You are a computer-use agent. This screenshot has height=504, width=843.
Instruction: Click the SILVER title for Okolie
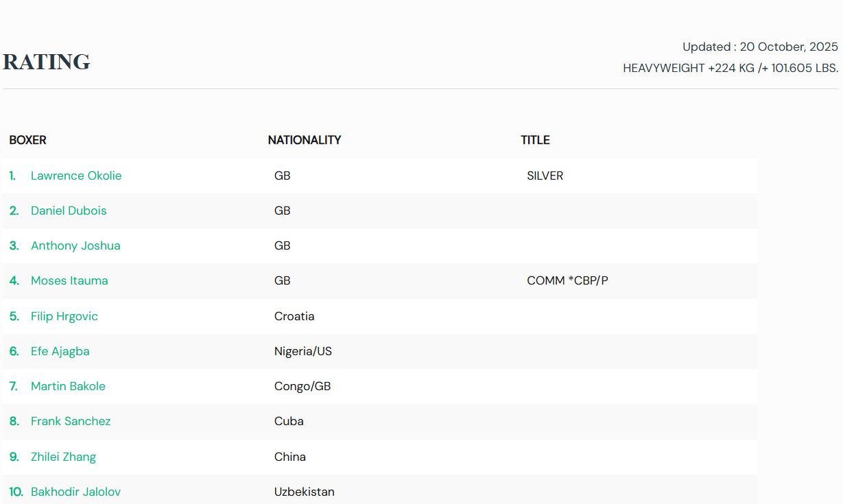tap(545, 176)
